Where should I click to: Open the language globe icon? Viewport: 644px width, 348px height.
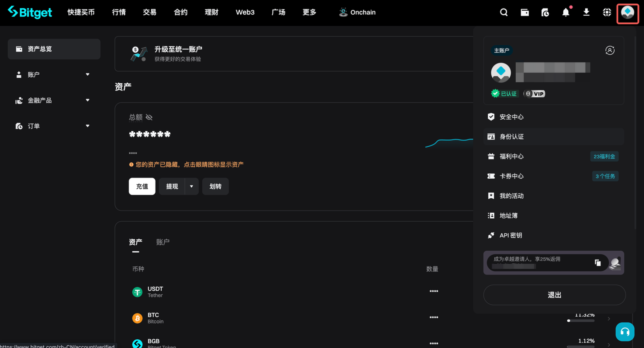pyautogui.click(x=607, y=12)
